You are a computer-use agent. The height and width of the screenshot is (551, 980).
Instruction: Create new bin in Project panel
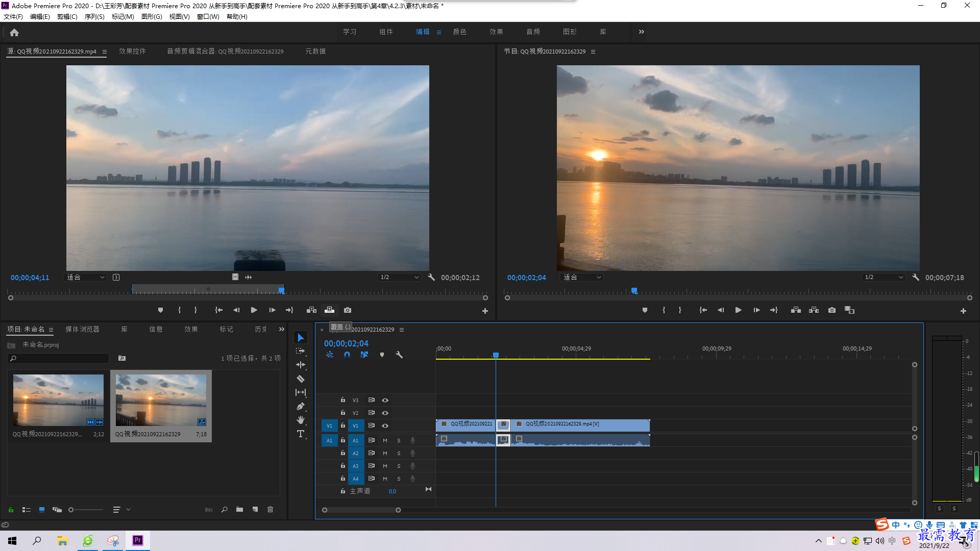point(239,509)
